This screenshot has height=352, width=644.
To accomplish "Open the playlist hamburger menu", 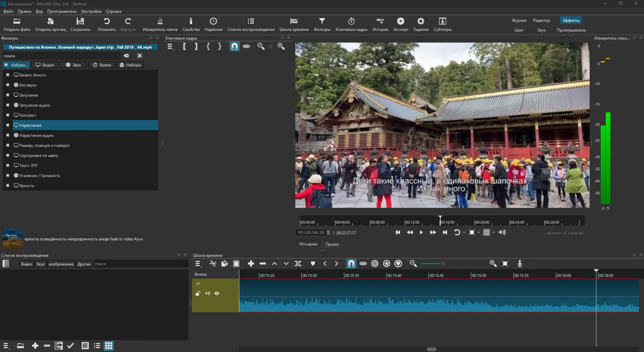I will point(6,346).
